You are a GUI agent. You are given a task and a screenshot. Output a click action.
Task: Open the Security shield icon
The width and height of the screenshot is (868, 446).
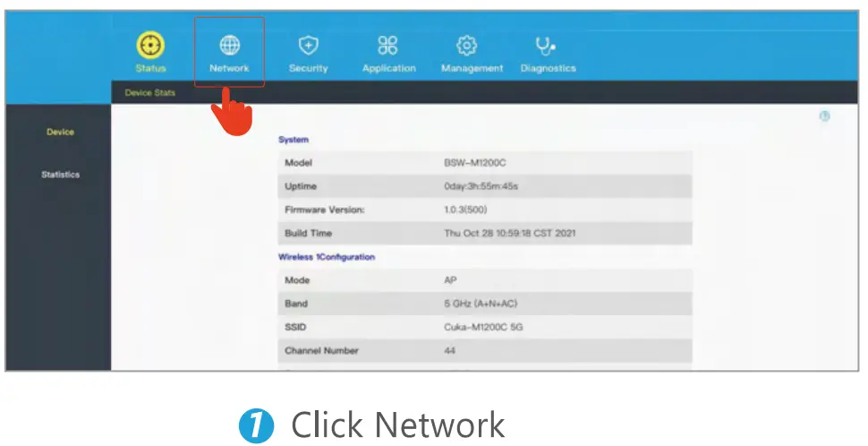click(309, 45)
